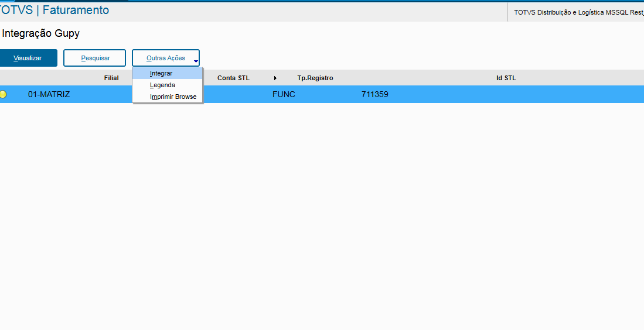
Task: Expand the Outras Ações dropdown arrow
Action: pos(196,61)
